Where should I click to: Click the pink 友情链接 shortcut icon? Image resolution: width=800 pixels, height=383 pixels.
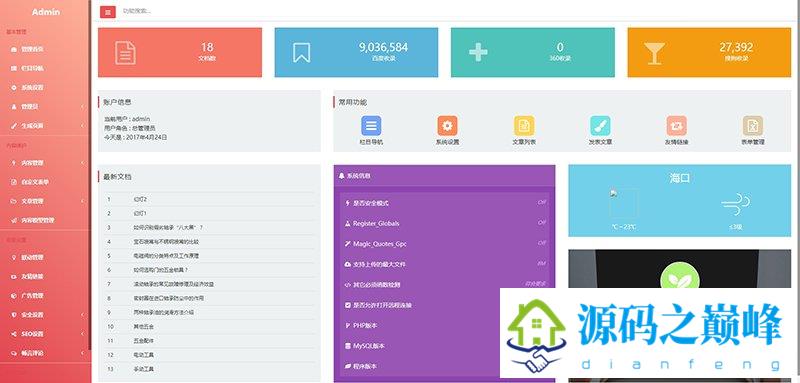[677, 125]
